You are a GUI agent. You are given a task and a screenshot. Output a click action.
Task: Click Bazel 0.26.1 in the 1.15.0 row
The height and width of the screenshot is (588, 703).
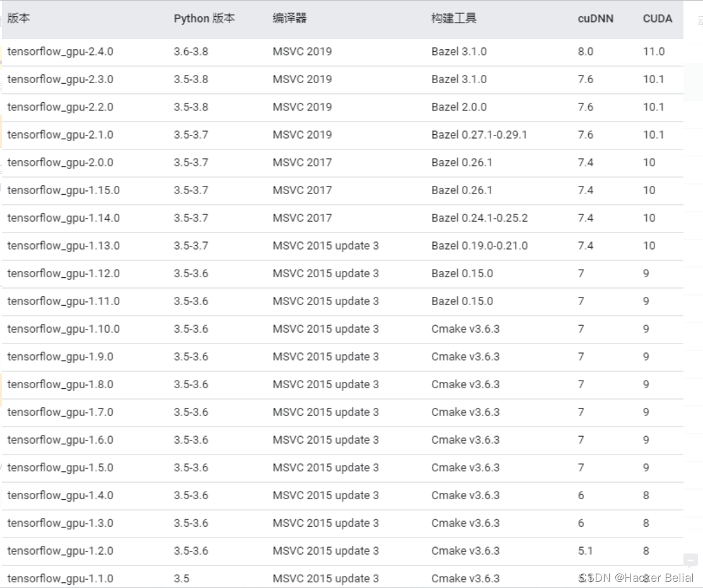[x=462, y=190]
